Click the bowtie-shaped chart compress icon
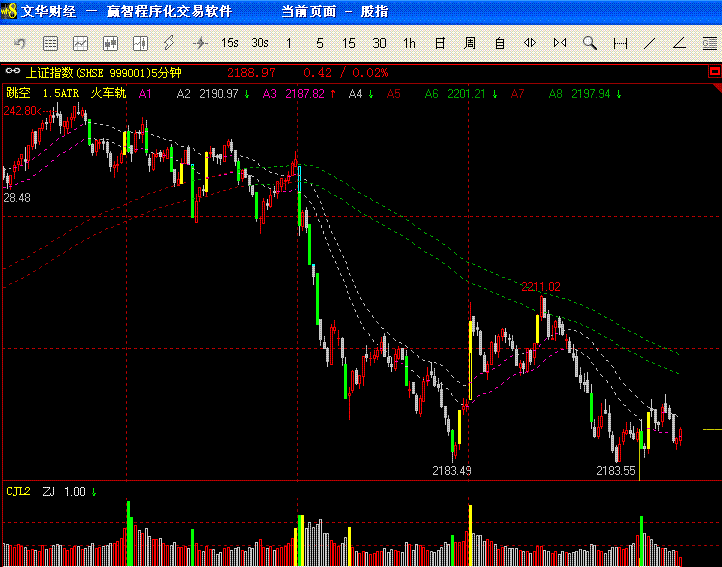 tap(560, 43)
